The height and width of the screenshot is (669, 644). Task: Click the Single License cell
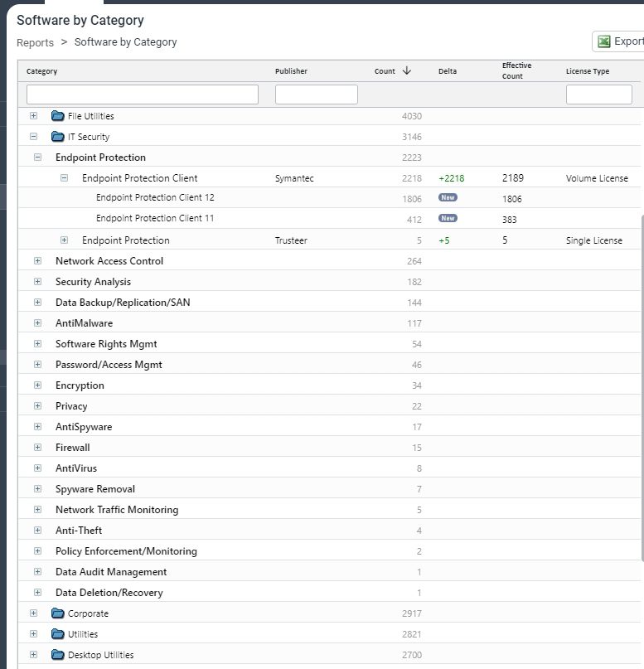click(x=593, y=240)
